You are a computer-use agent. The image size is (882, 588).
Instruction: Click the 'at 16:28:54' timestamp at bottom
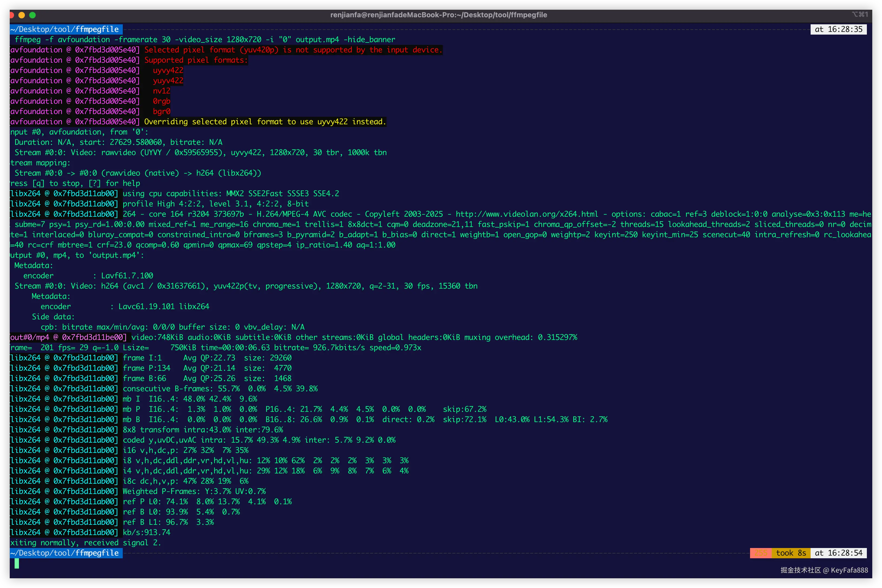click(x=838, y=553)
